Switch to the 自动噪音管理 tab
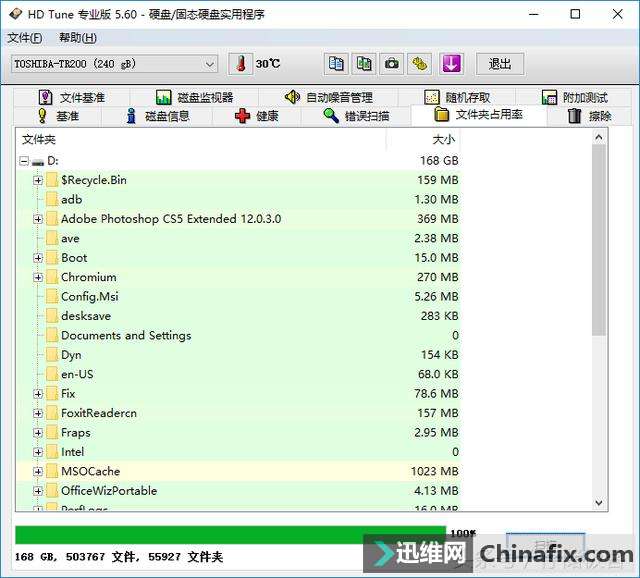This screenshot has height=578, width=640. (x=329, y=97)
